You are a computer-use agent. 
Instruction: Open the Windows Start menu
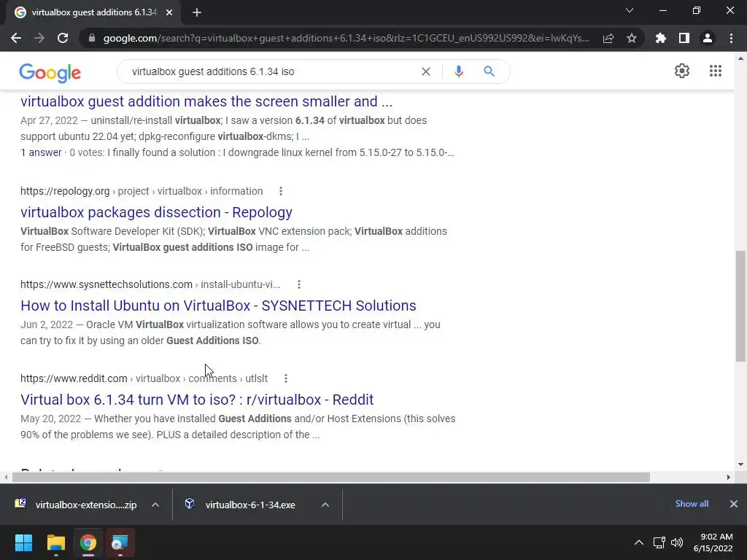[x=23, y=542]
